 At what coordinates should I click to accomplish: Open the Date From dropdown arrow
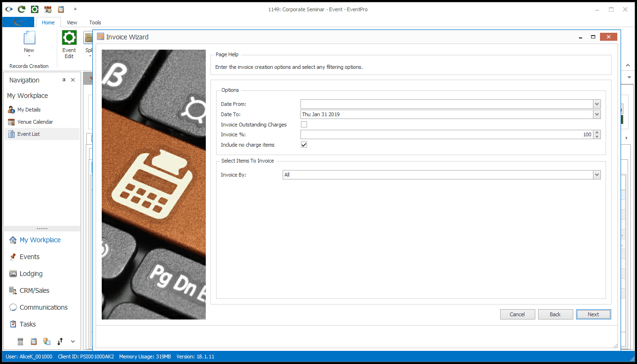coord(597,104)
